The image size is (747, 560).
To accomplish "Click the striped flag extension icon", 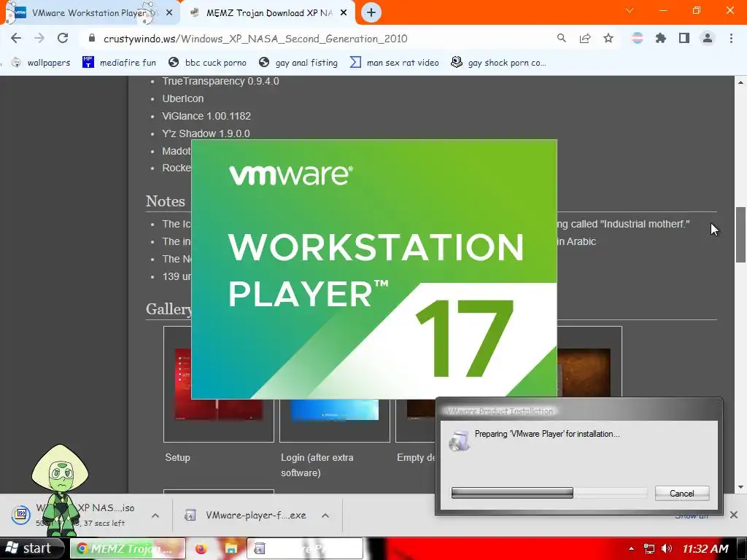I will coord(637,38).
